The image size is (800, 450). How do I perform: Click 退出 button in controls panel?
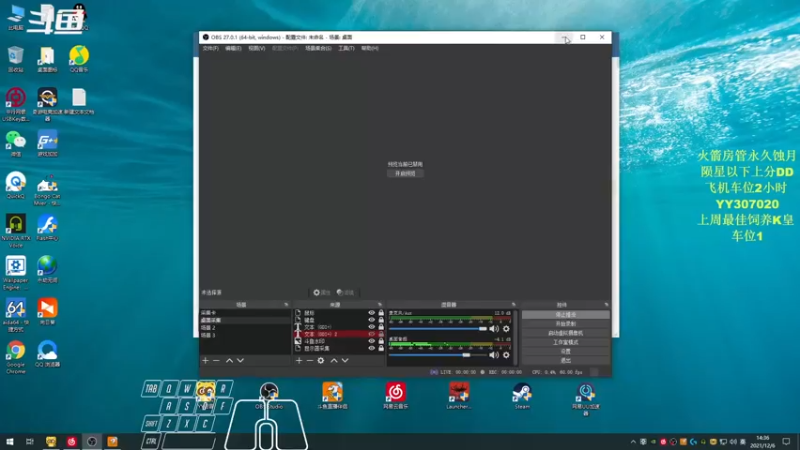pos(565,361)
